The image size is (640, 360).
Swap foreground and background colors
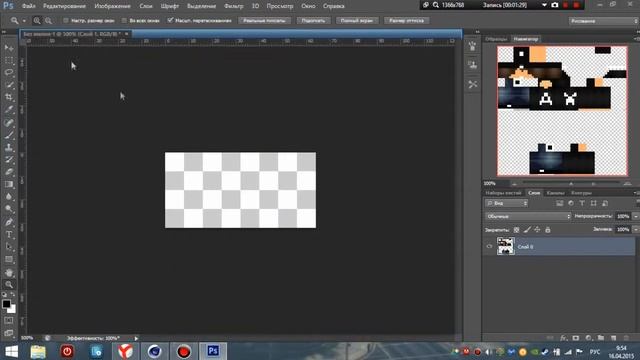pos(13,294)
